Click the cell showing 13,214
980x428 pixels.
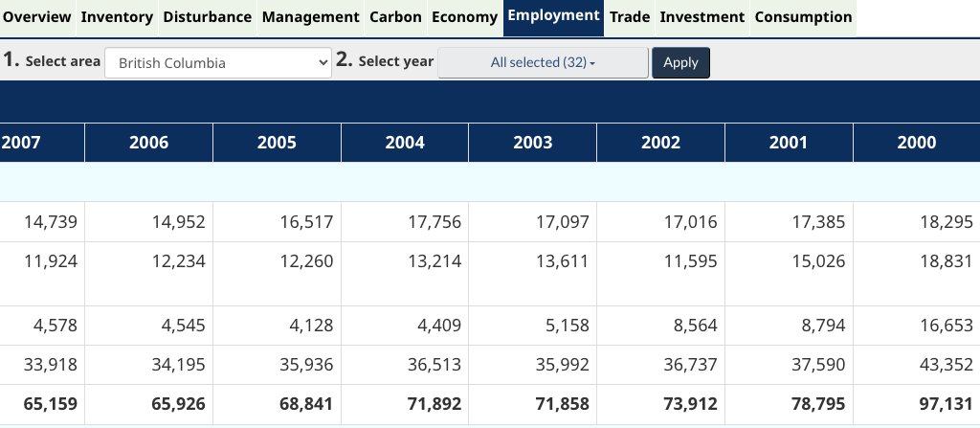[405, 274]
